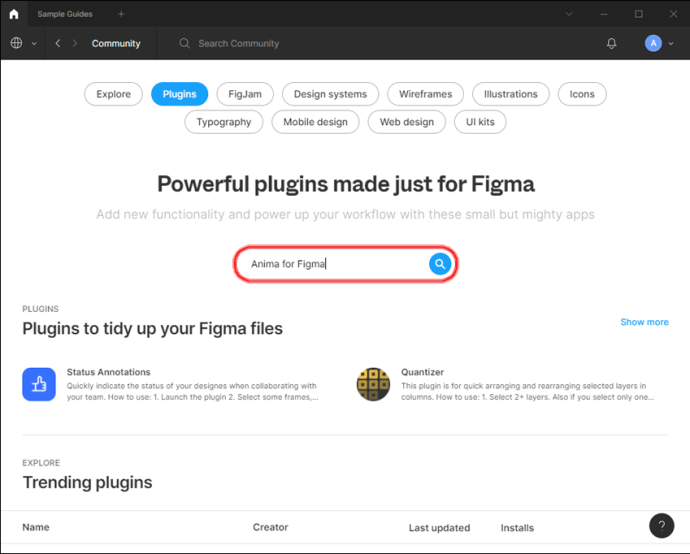Switch to the Sample Guides tab
The width and height of the screenshot is (690, 554).
click(x=65, y=14)
